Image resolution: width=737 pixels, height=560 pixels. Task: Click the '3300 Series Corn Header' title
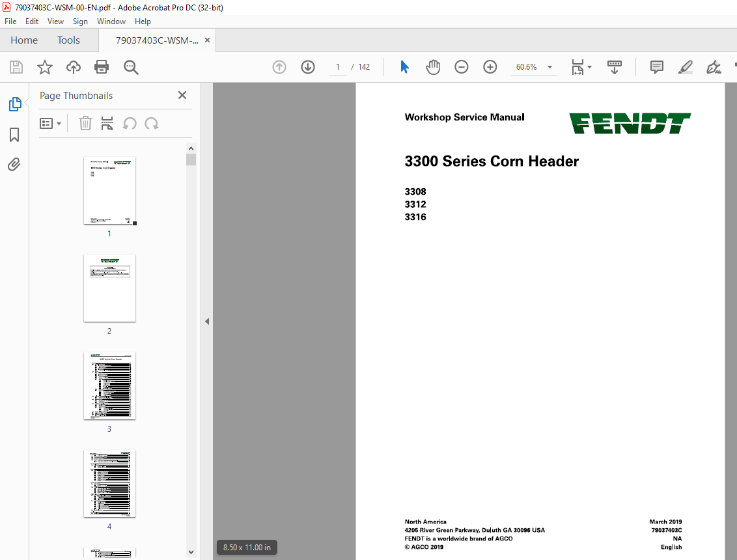click(492, 161)
